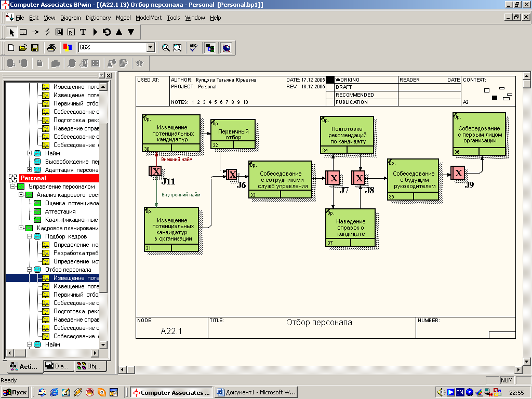Click junction J6 in the diagram
The height and width of the screenshot is (399, 532).
231,175
